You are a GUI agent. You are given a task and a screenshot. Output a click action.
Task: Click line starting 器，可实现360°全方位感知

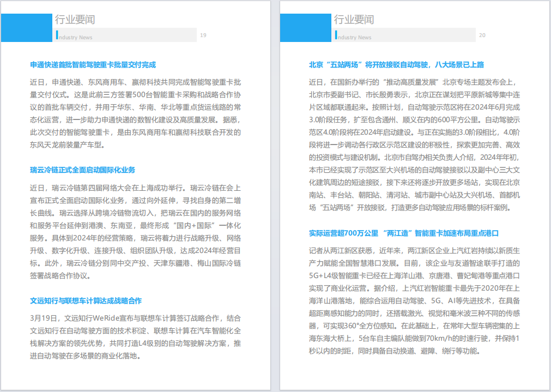[414, 326]
